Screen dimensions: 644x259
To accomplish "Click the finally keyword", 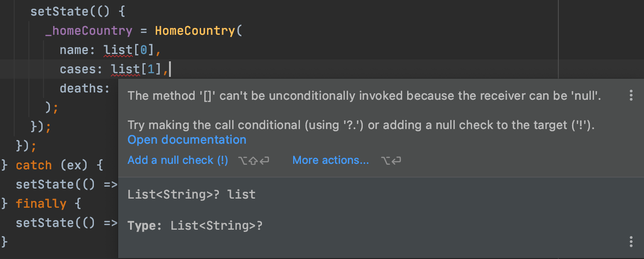I will (x=41, y=204).
